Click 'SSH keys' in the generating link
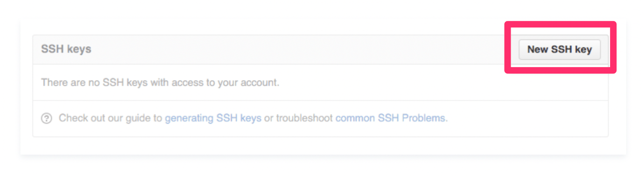This screenshot has height=176, width=644. tap(239, 118)
